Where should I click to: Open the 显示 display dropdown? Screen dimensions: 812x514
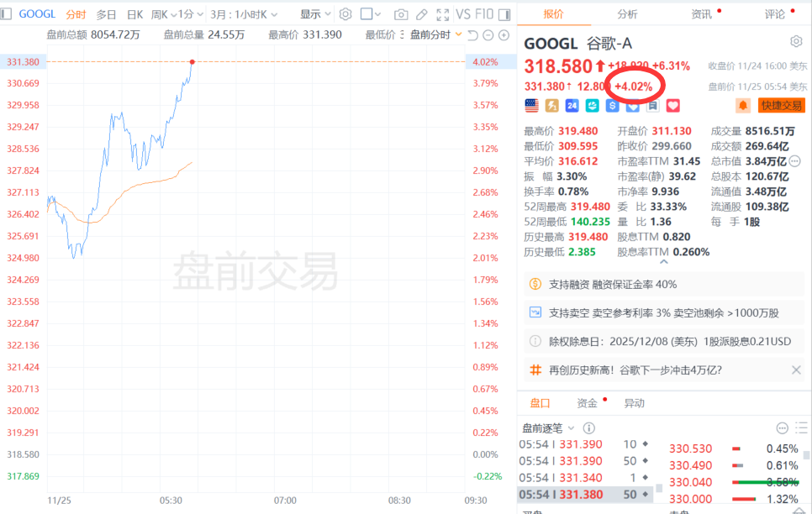315,14
